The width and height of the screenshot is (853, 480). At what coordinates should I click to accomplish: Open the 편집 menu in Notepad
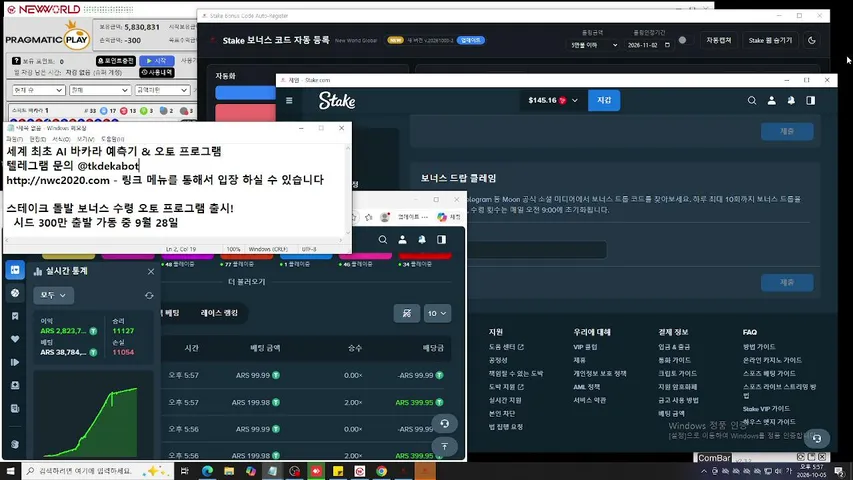[38, 139]
